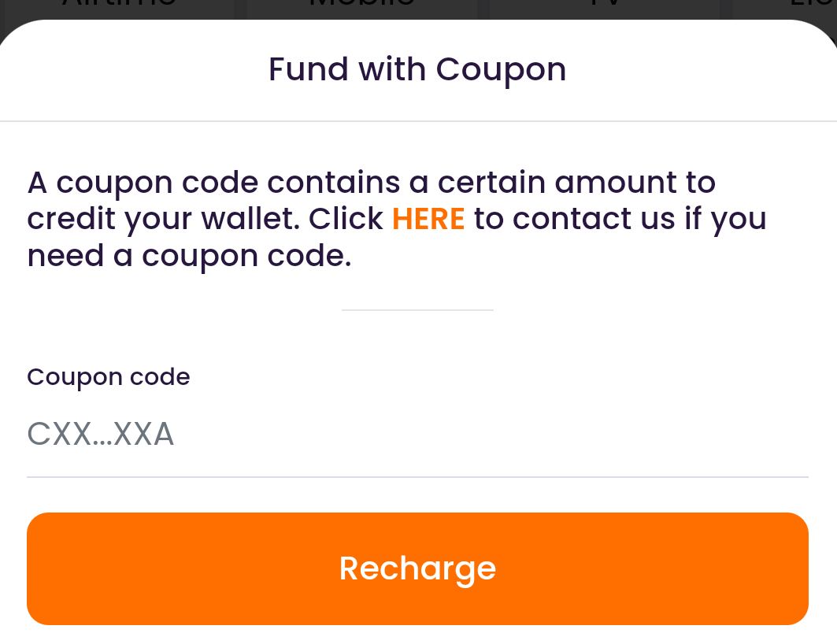Click the orange HERE contact link

click(428, 219)
